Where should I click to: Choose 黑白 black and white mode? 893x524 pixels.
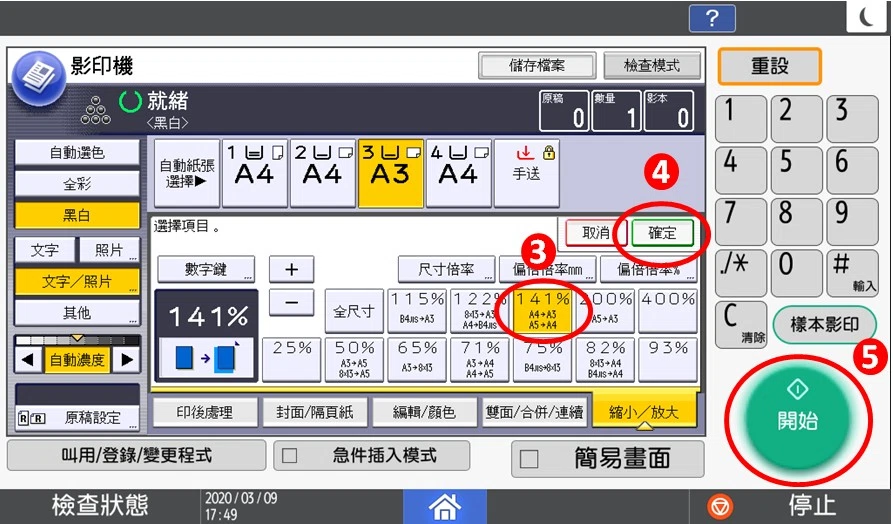pos(77,215)
